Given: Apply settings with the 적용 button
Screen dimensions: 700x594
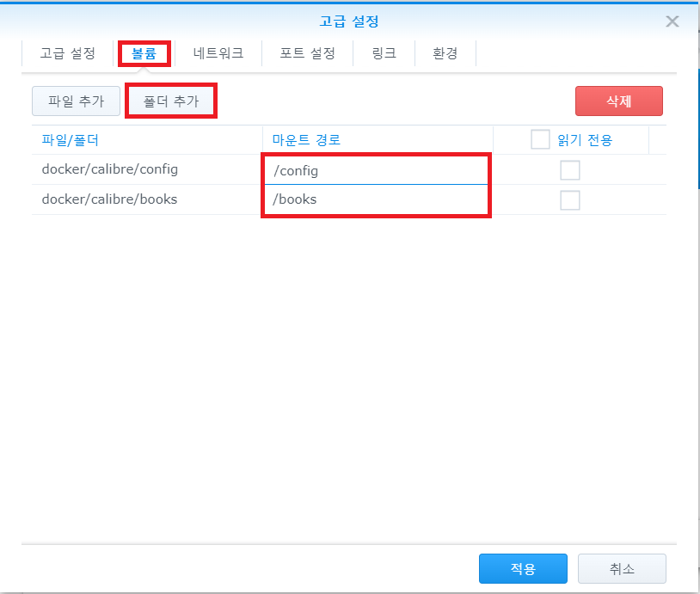Looking at the screenshot, I should click(x=523, y=568).
